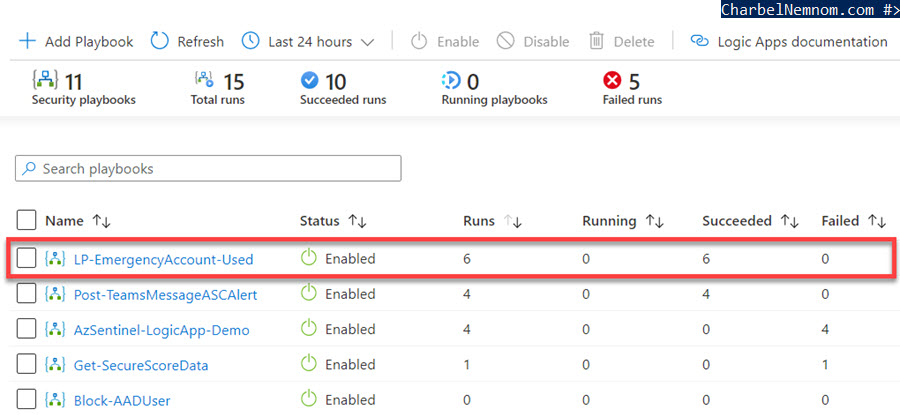Sort by Name column arrows
The width and height of the screenshot is (900, 415).
tap(102, 222)
